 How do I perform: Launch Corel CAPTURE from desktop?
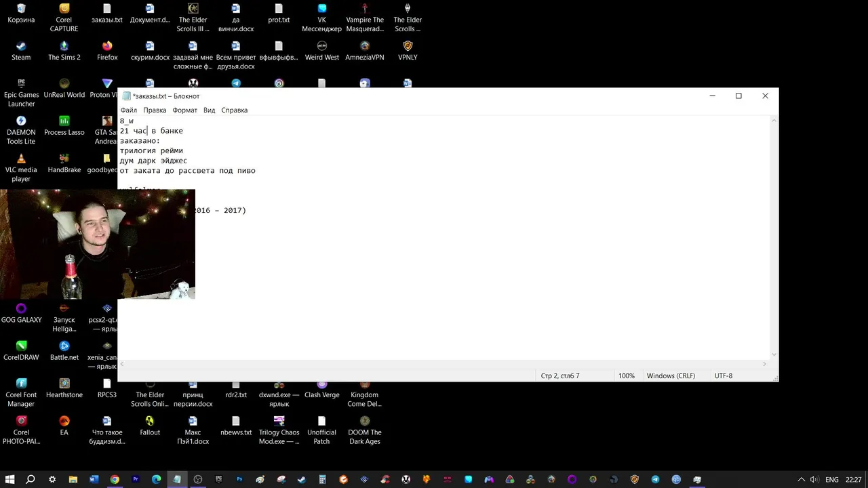(x=64, y=18)
